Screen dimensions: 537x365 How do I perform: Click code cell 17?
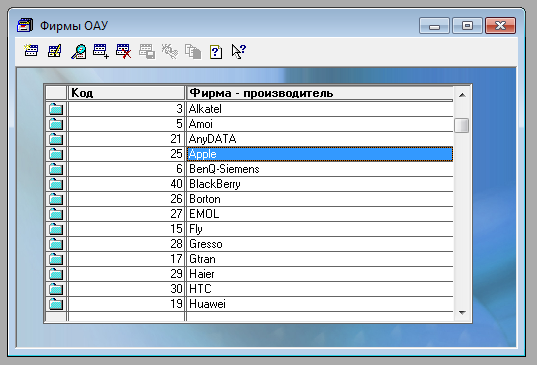(x=126, y=259)
